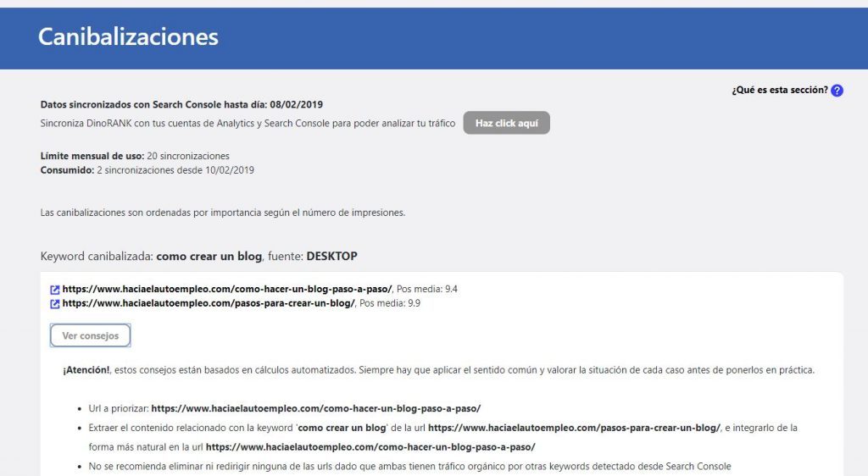Click the 'DESKTOP' source label
Viewport: 868px width, 476px height.
[337, 256]
